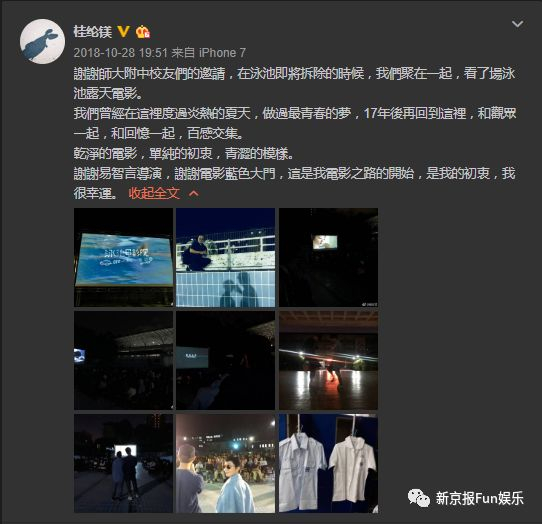Open the dark stadium roof photo
The width and height of the screenshot is (542, 524).
coord(123,360)
